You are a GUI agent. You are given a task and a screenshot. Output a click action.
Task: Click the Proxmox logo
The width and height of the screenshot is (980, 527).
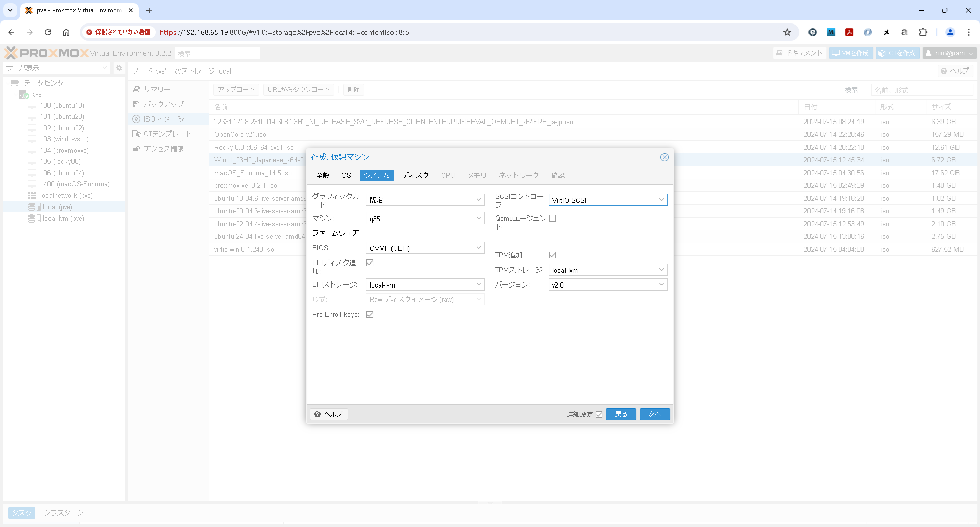click(x=46, y=53)
